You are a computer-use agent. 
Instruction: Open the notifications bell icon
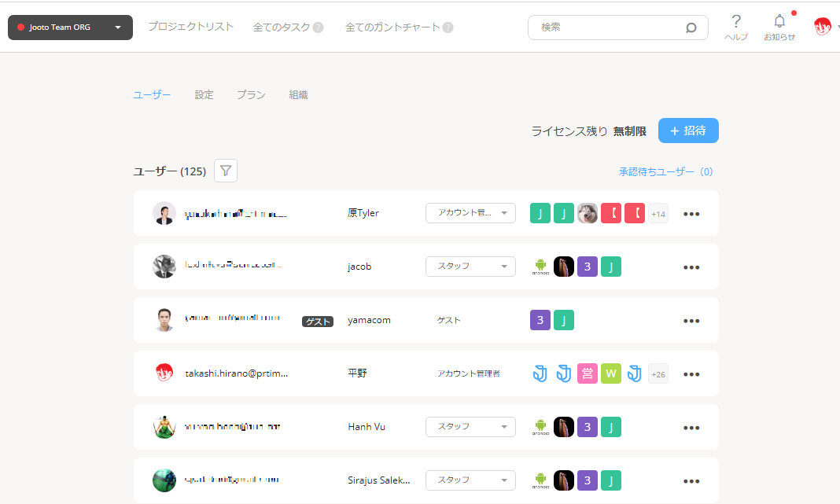coord(779,21)
